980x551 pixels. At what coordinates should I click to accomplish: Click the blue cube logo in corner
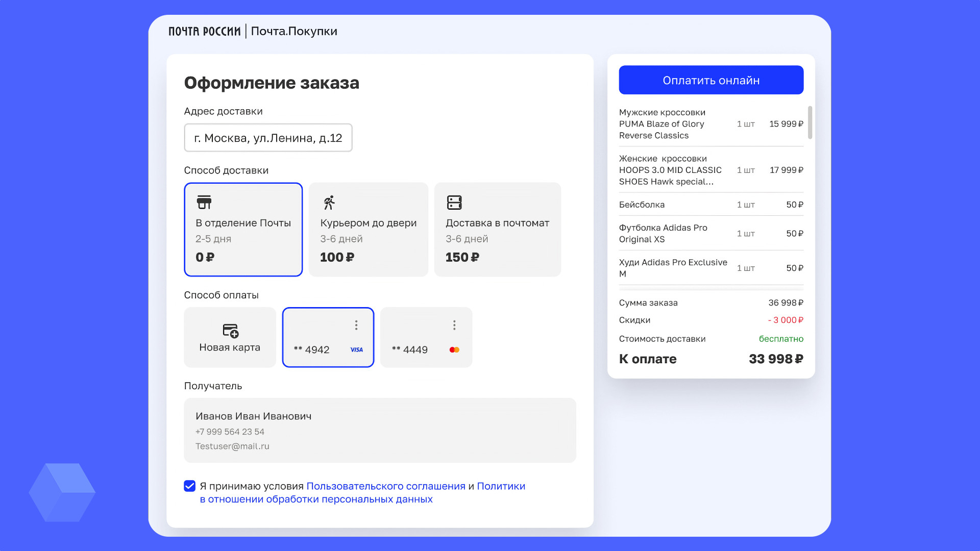click(x=62, y=492)
